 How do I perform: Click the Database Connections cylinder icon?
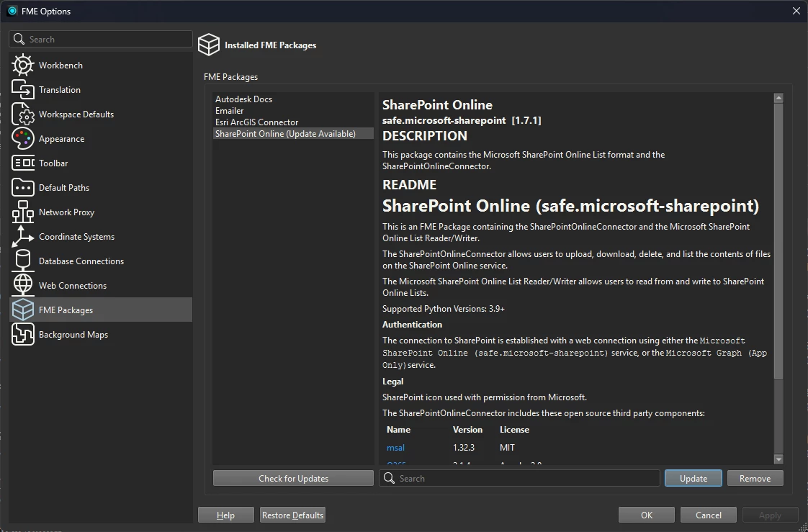pyautogui.click(x=22, y=261)
